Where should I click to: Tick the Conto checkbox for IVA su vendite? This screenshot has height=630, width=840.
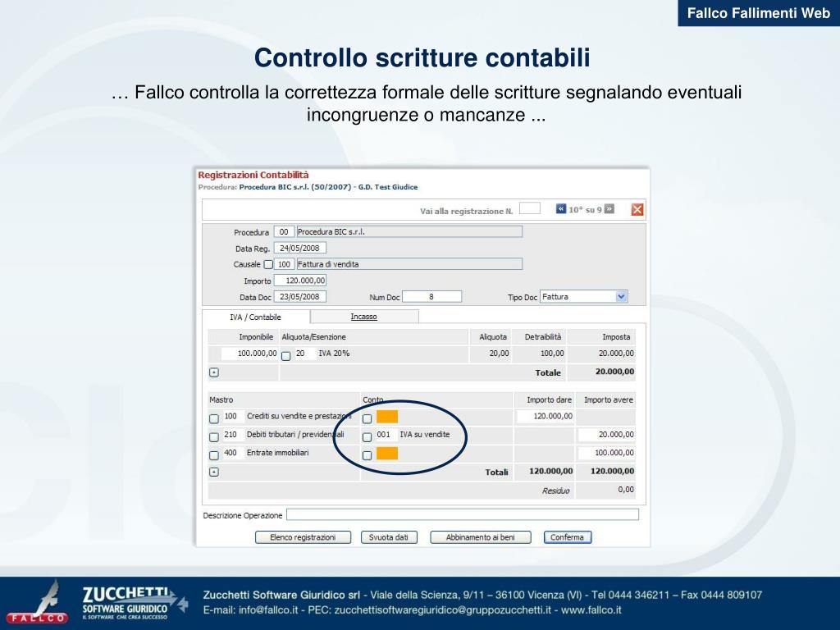[x=367, y=437]
